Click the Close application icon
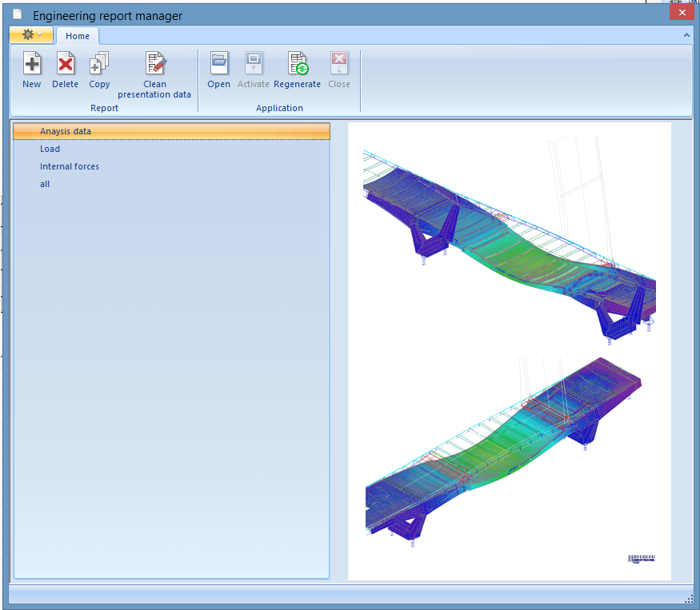700x610 pixels. click(339, 63)
